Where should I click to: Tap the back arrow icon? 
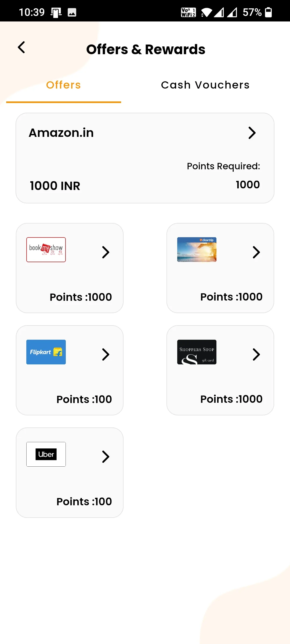[21, 47]
